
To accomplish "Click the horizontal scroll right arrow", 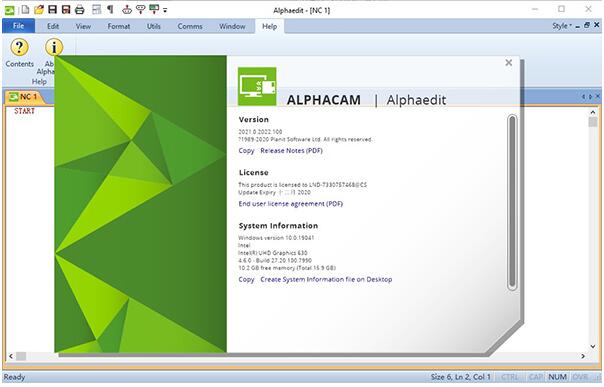I will 583,356.
